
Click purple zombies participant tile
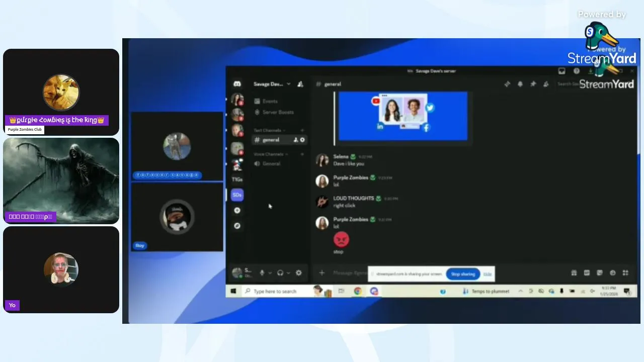pos(61,92)
